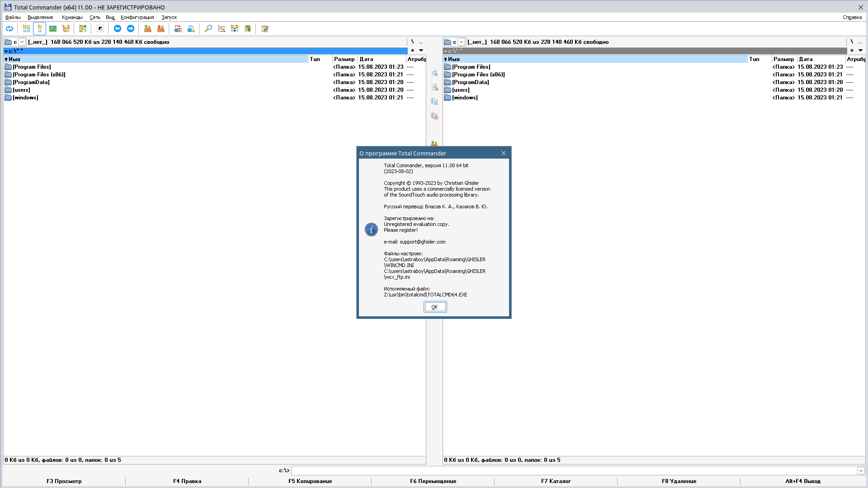Click the Alt+F4 Выход button
This screenshot has width=868, height=488.
pyautogui.click(x=803, y=481)
